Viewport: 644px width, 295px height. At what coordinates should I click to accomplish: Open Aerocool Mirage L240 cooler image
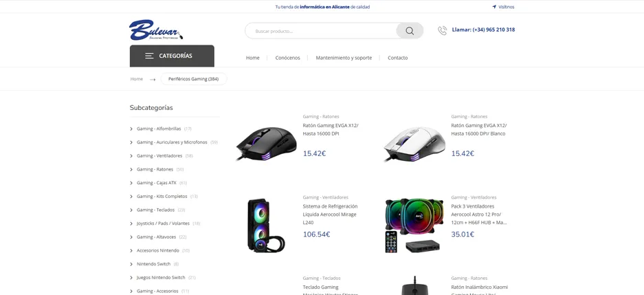266,225
